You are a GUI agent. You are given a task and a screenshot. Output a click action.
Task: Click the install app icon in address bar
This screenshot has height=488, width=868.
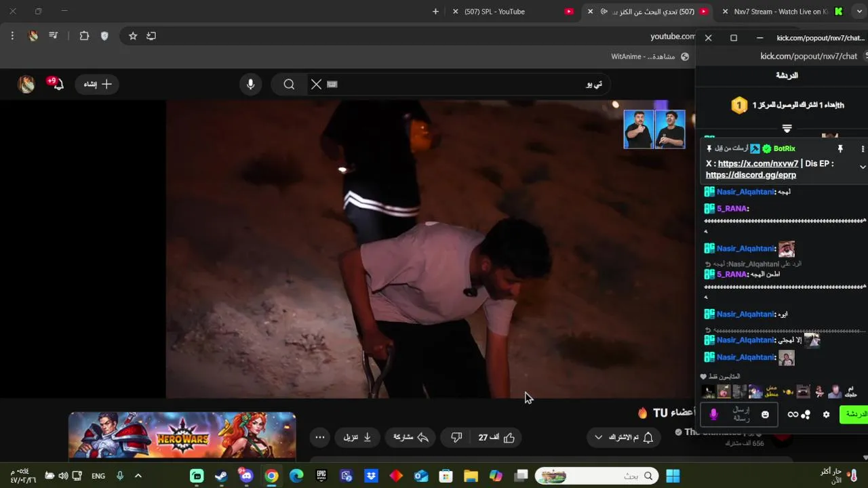[151, 36]
